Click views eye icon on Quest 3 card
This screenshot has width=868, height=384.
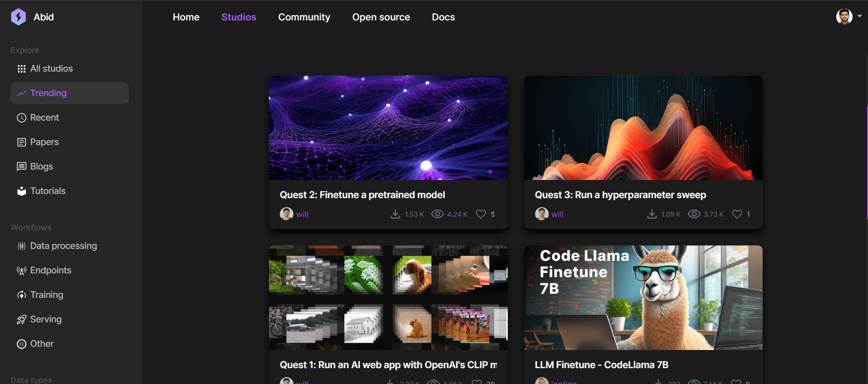tap(694, 214)
